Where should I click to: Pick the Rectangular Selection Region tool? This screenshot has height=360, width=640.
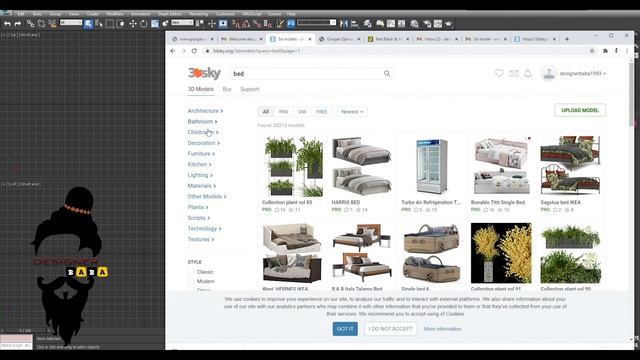point(110,24)
